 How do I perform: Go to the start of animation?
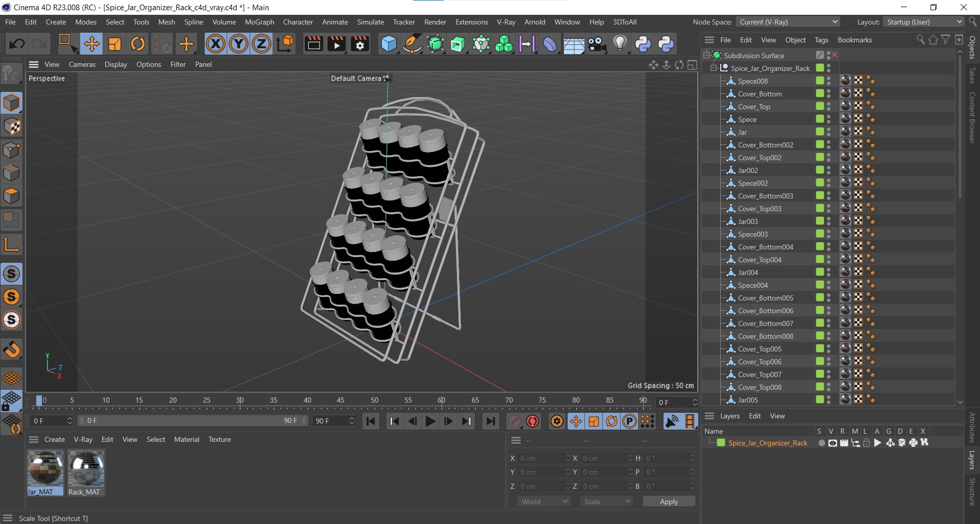[371, 421]
